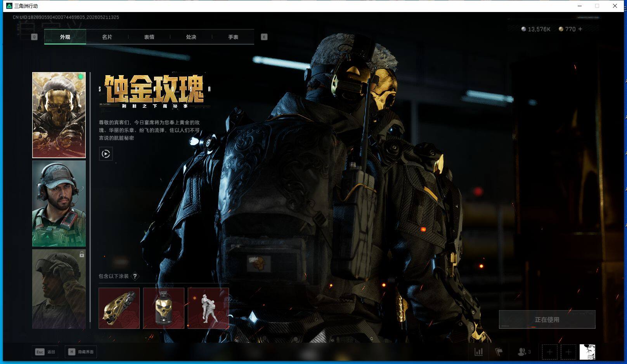Viewport: 627px width, 364px height.
Task: Select the locked helmet operator skin
Action: (x=59, y=289)
